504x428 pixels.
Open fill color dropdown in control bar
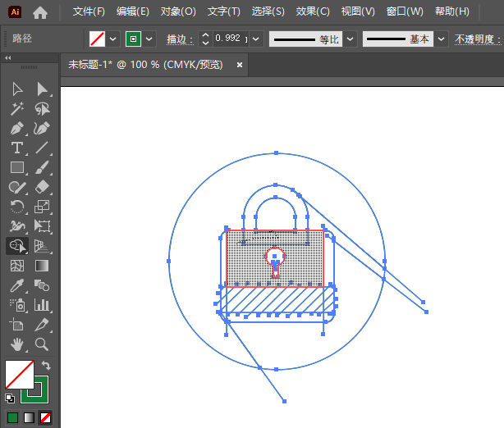112,39
